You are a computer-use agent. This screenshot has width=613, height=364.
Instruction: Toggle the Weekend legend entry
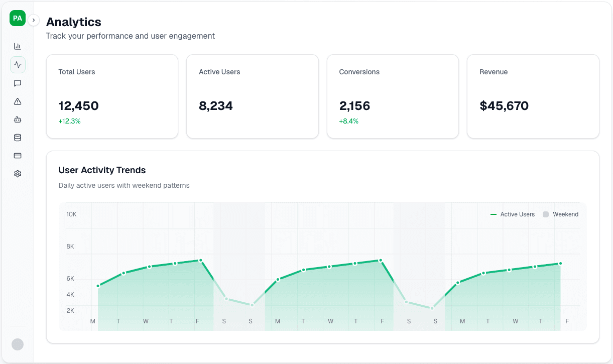[560, 214]
